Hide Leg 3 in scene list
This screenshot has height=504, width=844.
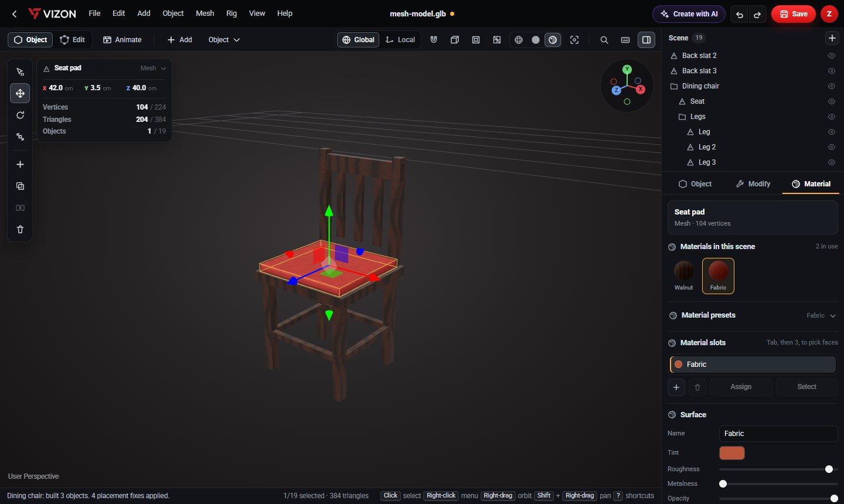point(831,162)
